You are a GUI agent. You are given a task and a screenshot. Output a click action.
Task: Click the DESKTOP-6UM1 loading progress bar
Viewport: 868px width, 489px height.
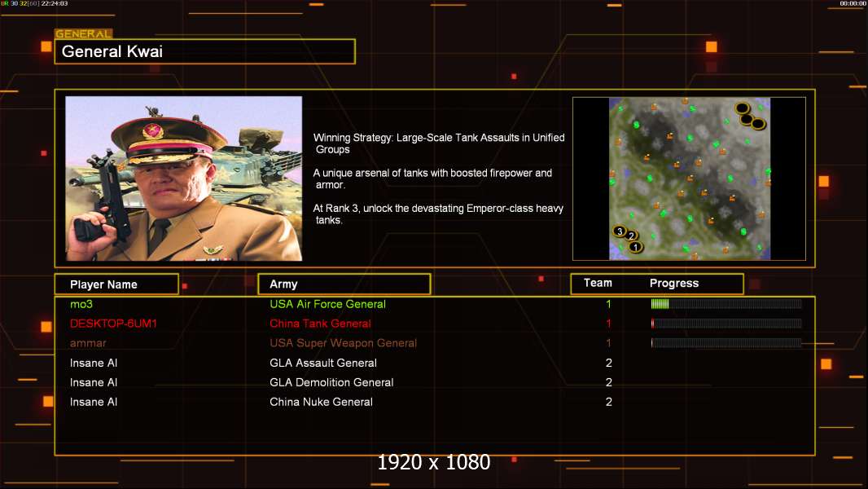pyautogui.click(x=726, y=324)
